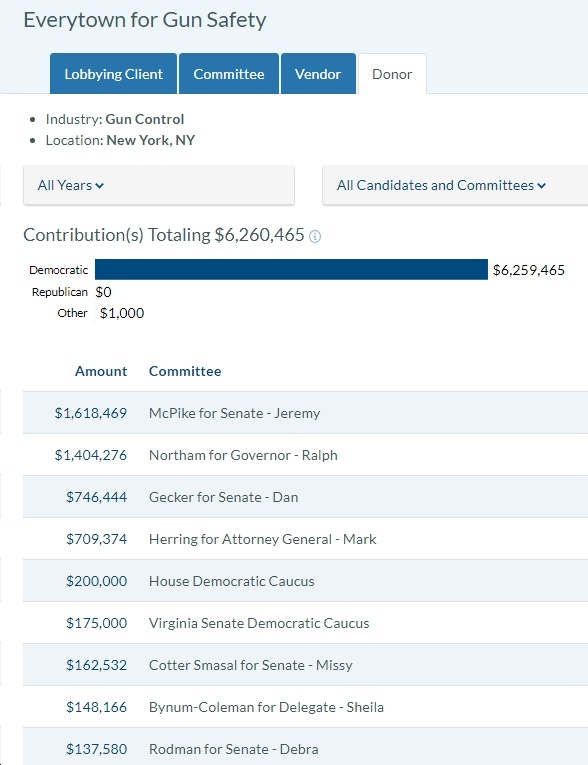Open Herring for Attorney General - Mark
Screen dimensions: 588x765
263,539
